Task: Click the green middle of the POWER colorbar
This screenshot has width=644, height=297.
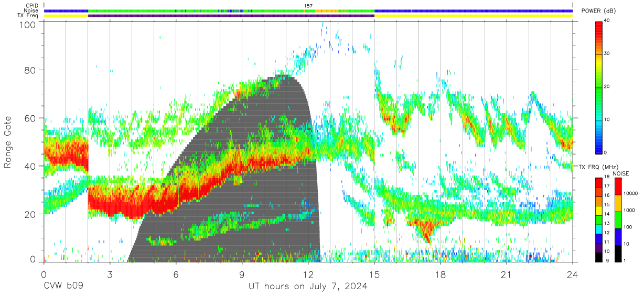Action: click(598, 86)
